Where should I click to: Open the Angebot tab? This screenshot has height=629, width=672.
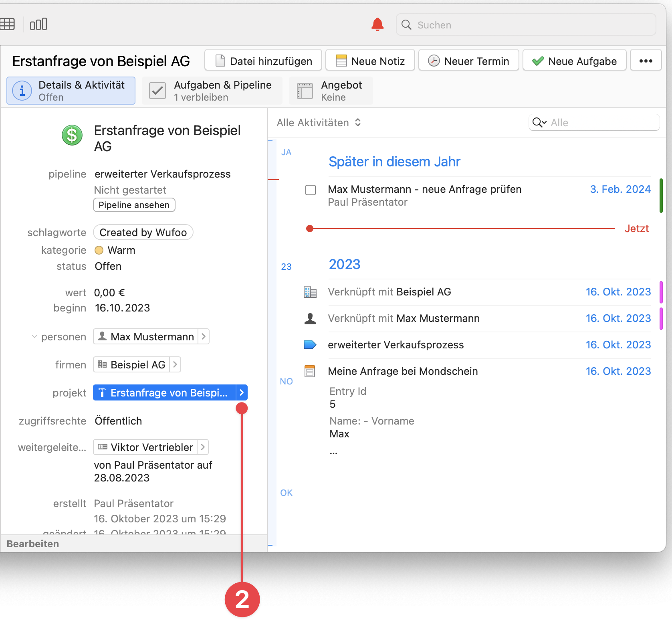coord(331,91)
